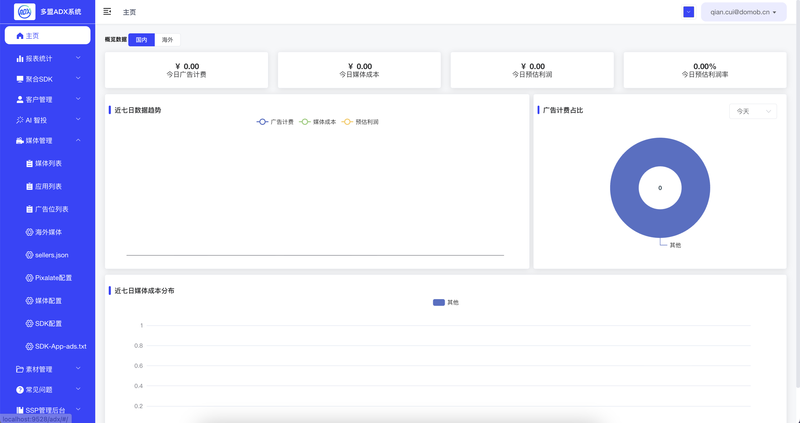Toggle 预估利润 series in trend legend
Viewport: 800px width, 423px height.
point(360,122)
